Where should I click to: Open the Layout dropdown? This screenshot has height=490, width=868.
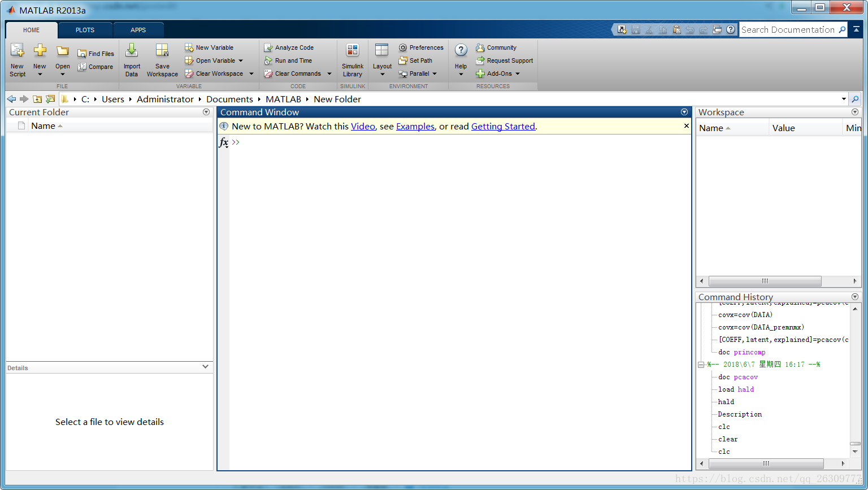tap(382, 75)
